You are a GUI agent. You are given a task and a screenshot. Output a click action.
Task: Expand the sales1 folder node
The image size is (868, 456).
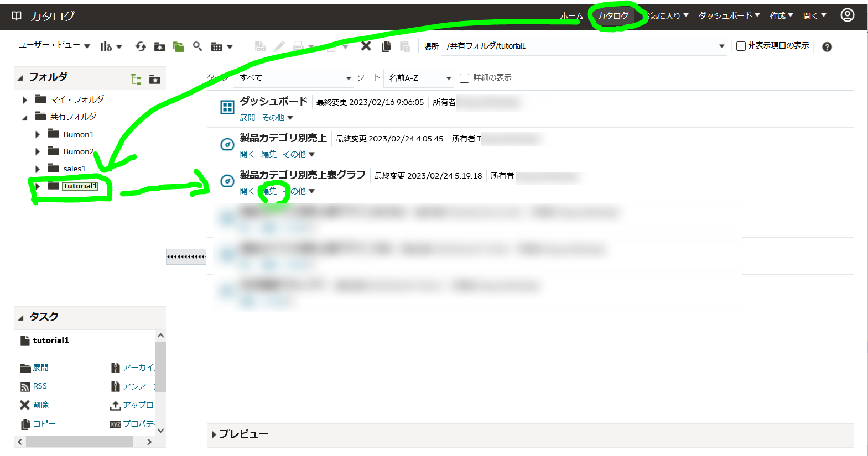coord(38,169)
